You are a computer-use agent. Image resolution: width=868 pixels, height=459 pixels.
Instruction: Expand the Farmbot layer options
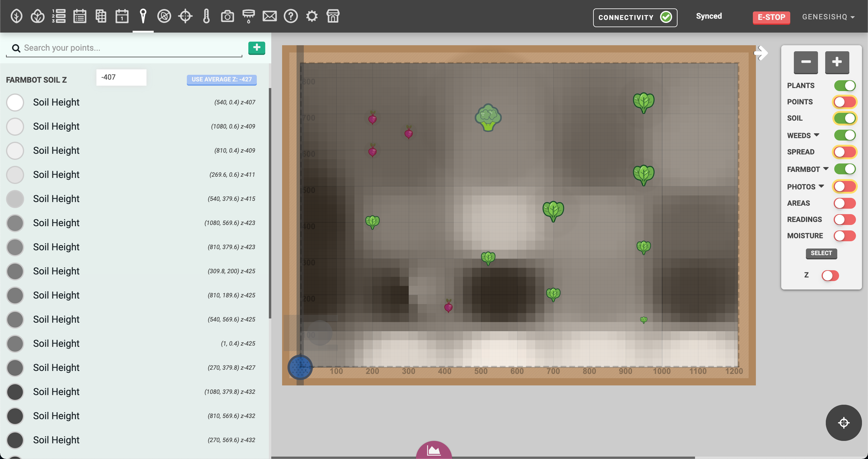point(826,169)
